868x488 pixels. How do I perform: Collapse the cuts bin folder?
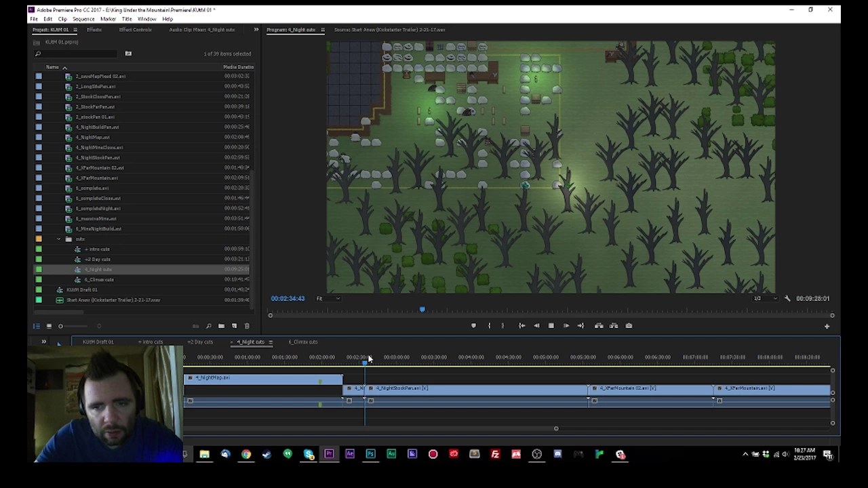click(x=58, y=239)
